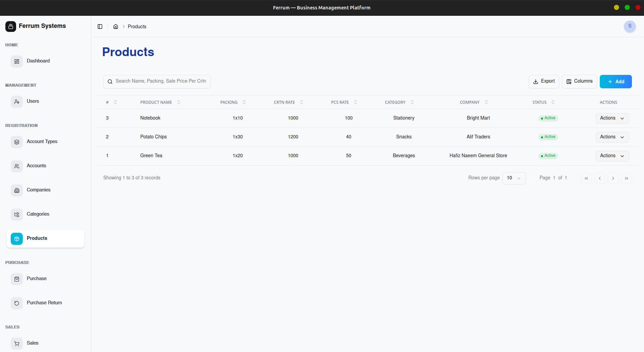
Task: Click the Sales cart icon
Action: (17, 344)
